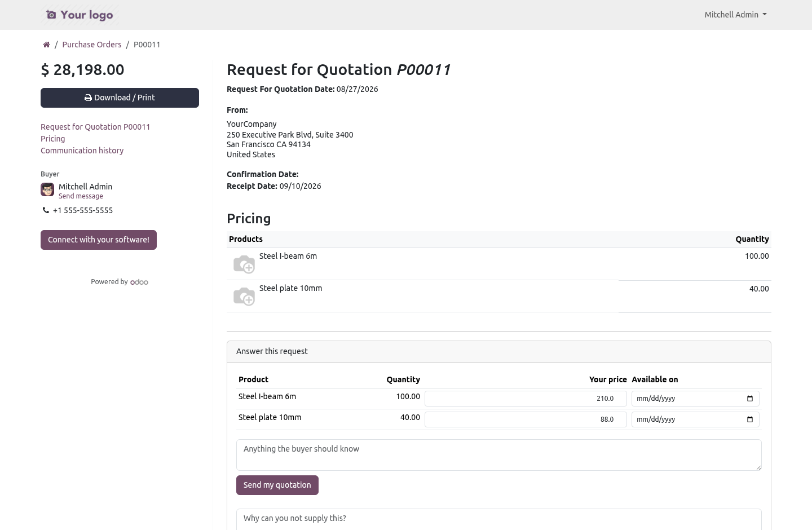Click the Available on column header
This screenshot has height=530, width=812.
655,379
